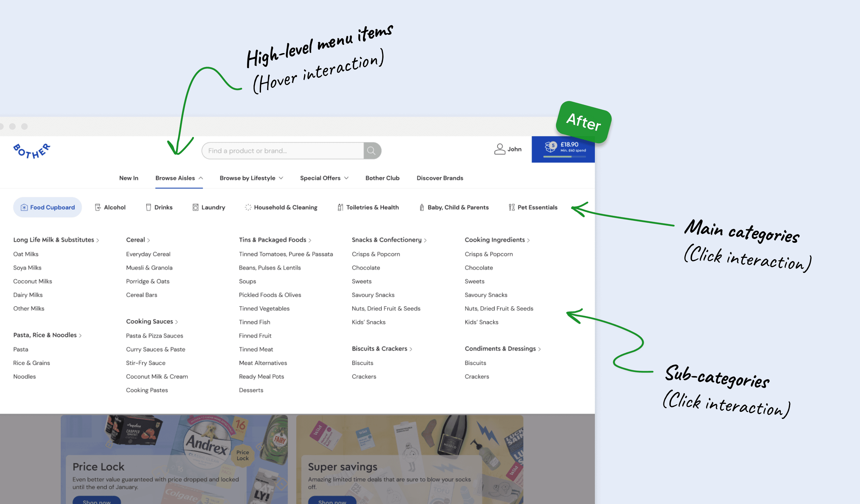Open the Oat Milks link

pyautogui.click(x=26, y=254)
